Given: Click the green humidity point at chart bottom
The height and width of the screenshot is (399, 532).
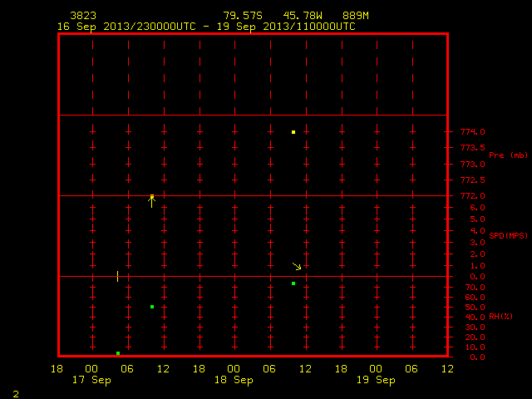Looking at the screenshot, I should [118, 353].
